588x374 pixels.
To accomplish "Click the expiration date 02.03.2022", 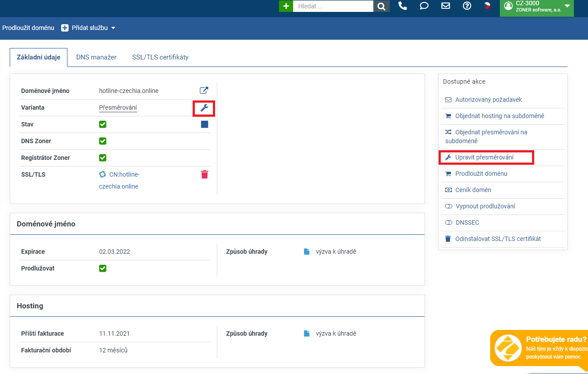I will 115,252.
